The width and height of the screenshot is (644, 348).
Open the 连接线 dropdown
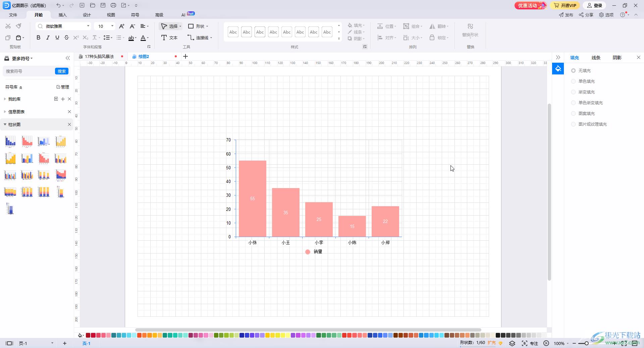click(x=211, y=38)
